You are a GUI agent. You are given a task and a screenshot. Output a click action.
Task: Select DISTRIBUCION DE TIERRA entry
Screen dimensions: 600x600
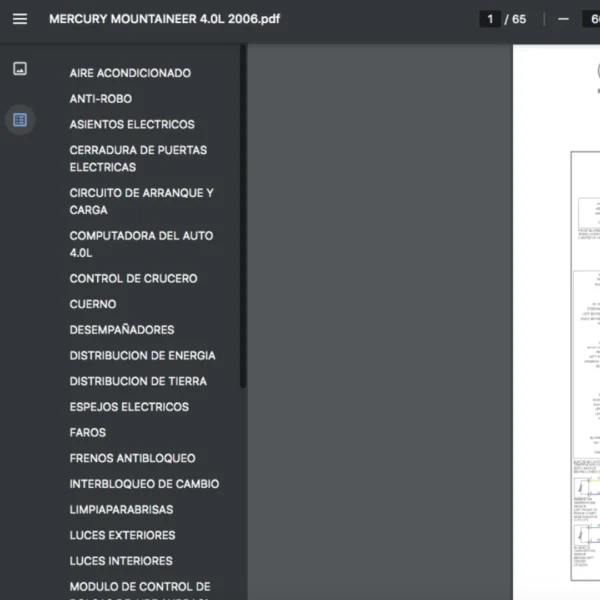[x=138, y=382]
